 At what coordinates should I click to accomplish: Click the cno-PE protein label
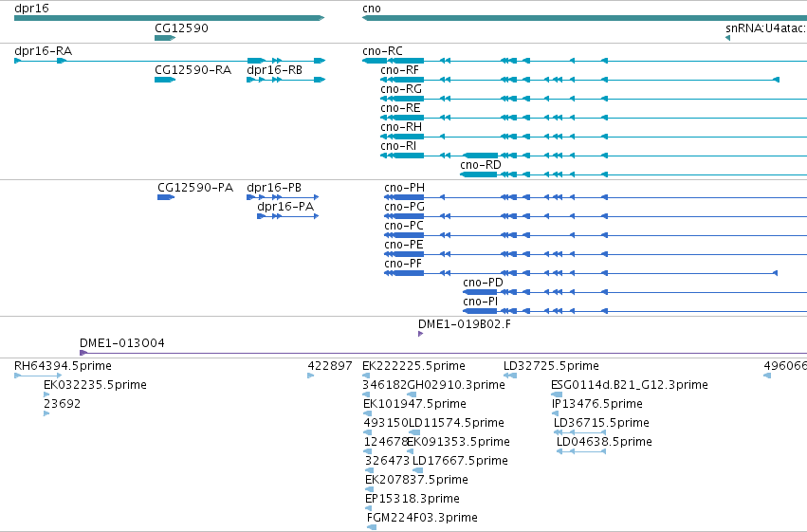pos(404,245)
